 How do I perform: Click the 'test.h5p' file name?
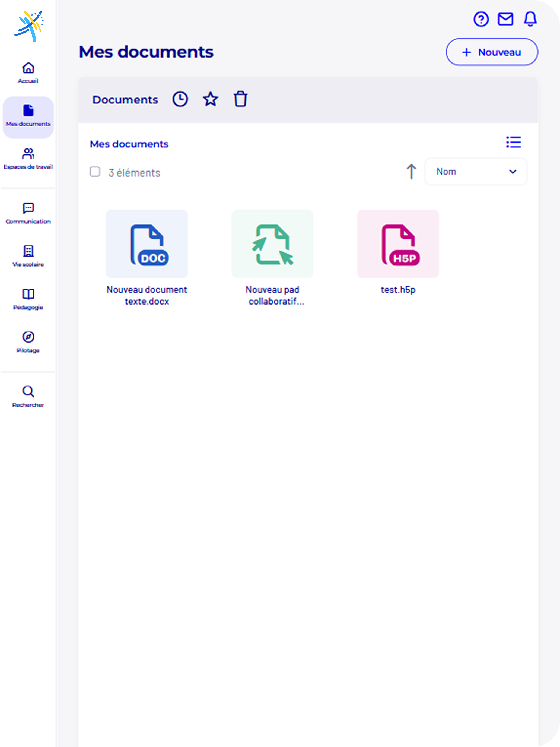[x=398, y=290]
